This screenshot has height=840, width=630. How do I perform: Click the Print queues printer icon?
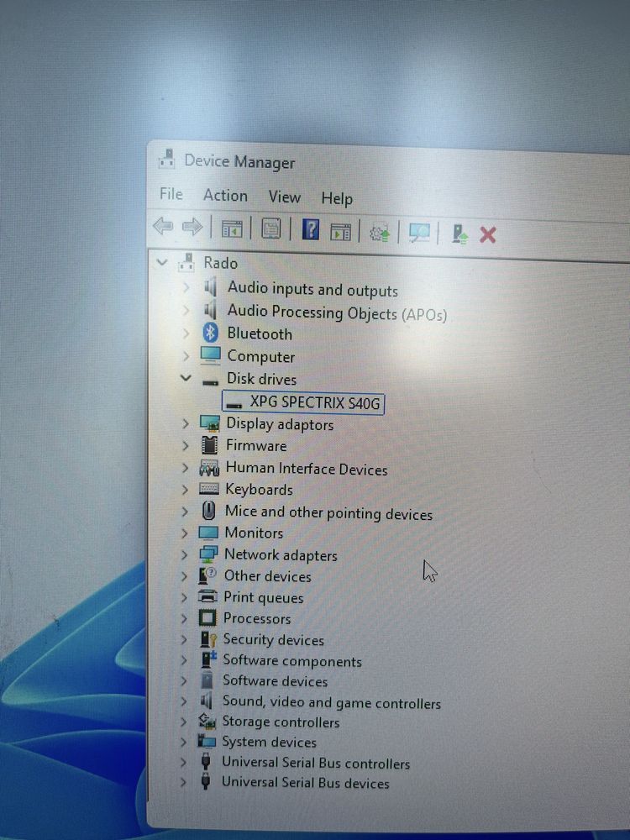coord(207,596)
